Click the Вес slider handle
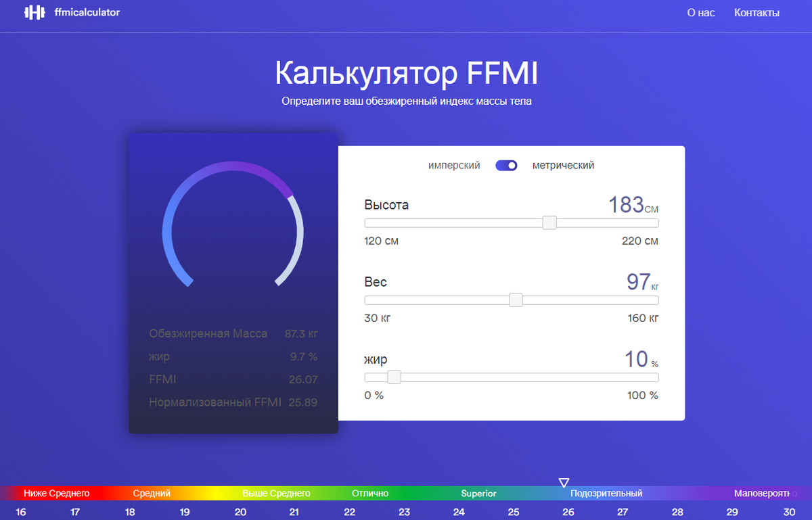812x520 pixels. [x=516, y=300]
